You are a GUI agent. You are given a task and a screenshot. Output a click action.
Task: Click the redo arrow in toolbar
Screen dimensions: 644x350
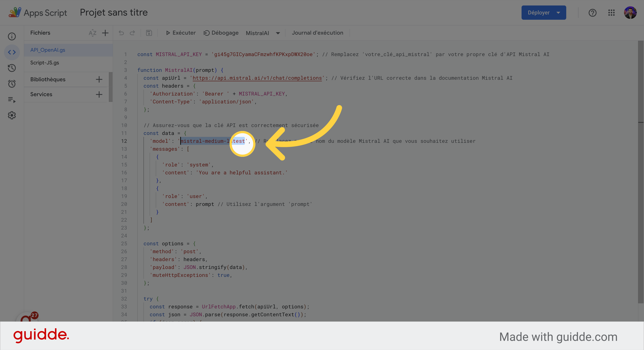(x=132, y=33)
